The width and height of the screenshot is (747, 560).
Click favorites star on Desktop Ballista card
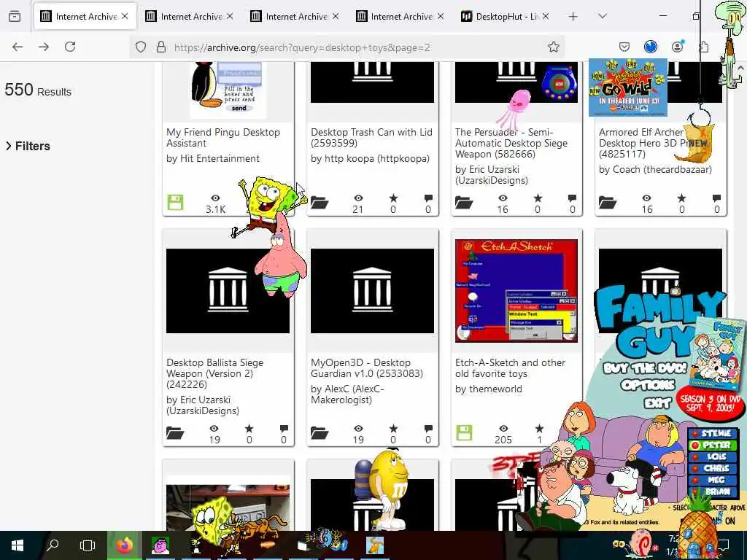pos(249,429)
